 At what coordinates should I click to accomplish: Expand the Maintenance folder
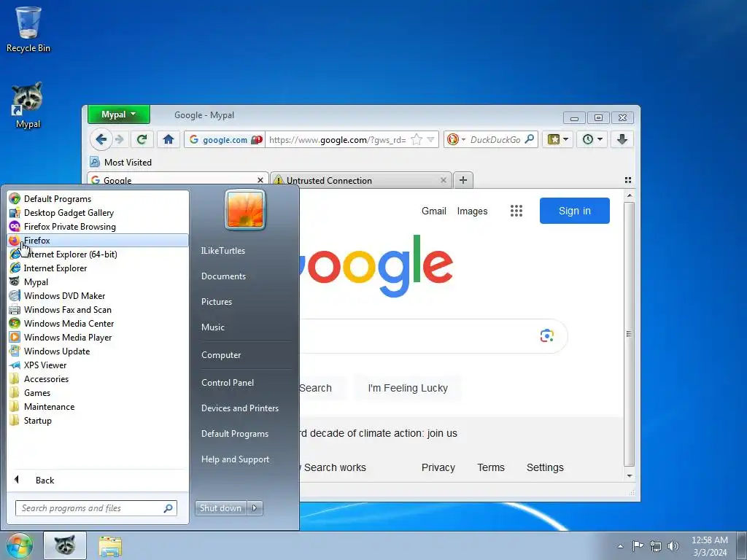point(98,407)
